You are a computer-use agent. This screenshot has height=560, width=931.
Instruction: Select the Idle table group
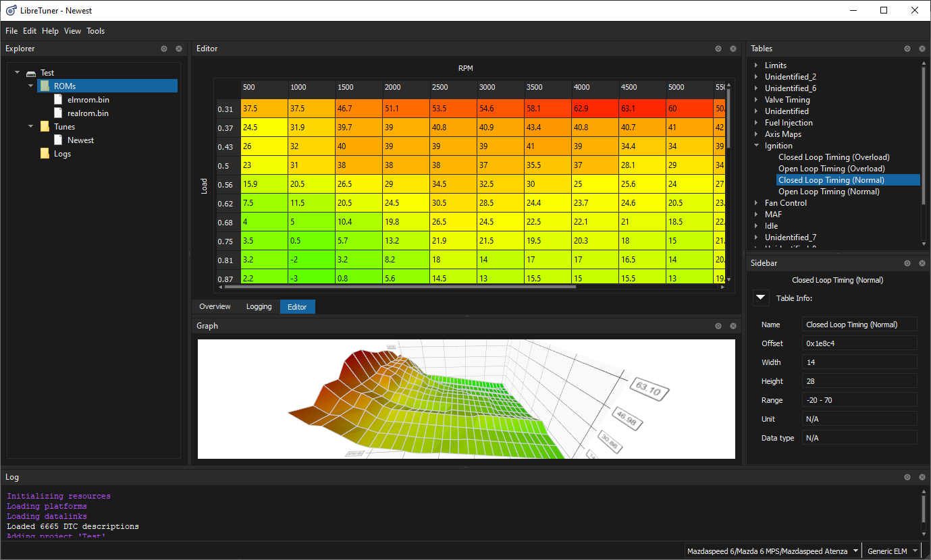tap(771, 226)
